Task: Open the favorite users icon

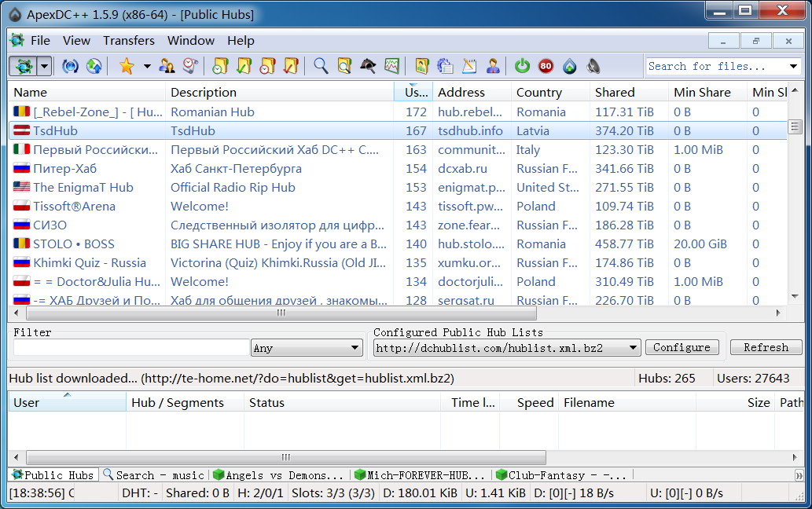Action: [167, 67]
